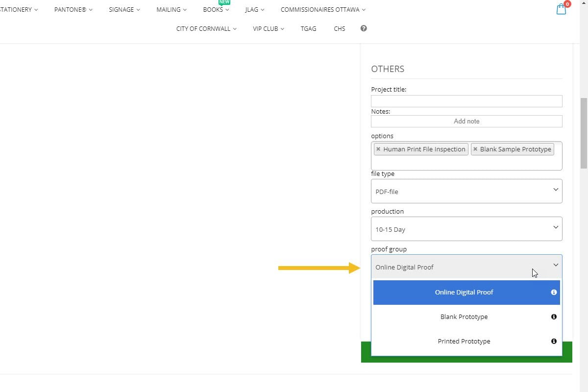588x392 pixels.
Task: Click the help question mark icon
Action: tap(364, 28)
